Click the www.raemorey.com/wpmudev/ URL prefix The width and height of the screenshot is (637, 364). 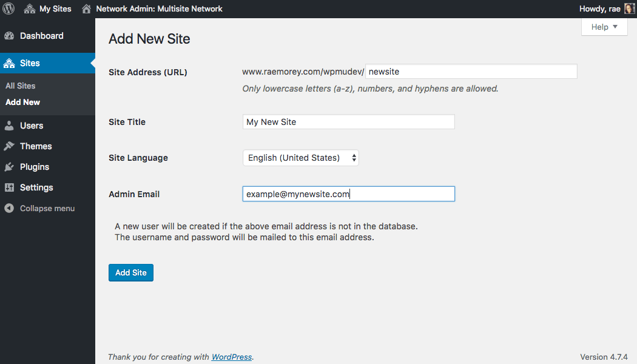coord(303,72)
